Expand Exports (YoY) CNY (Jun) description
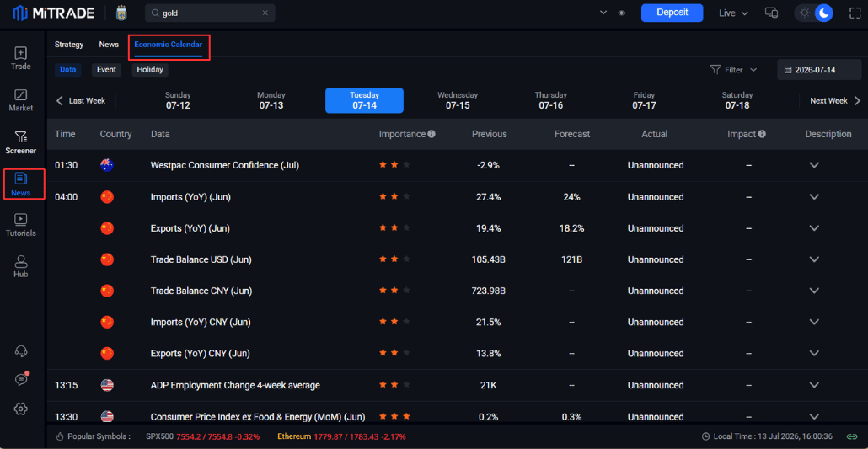868x449 pixels. 814,353
